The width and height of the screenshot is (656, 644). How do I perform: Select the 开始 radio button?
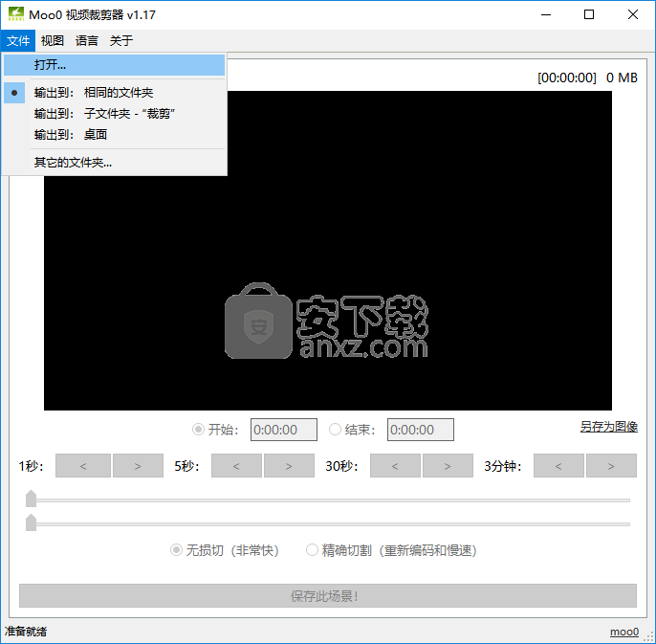point(198,430)
